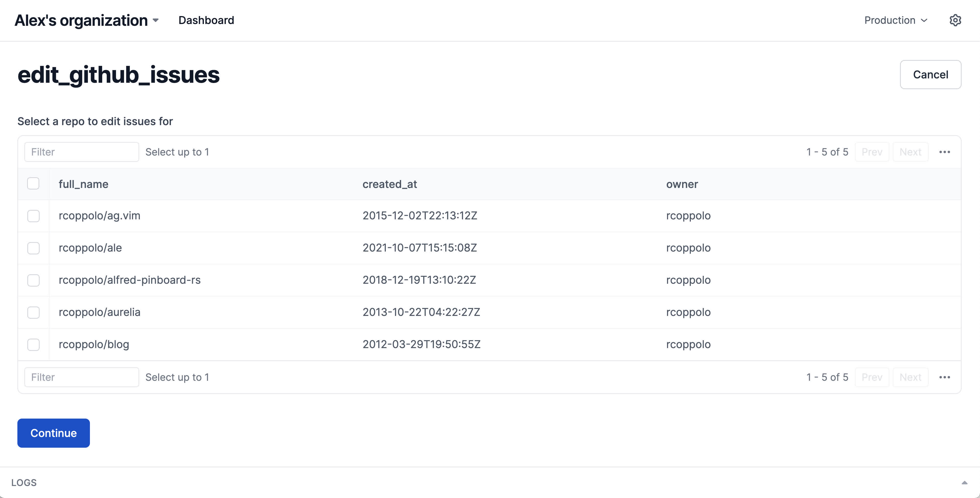Click the top Filter input field
The height and width of the screenshot is (498, 980).
pyautogui.click(x=81, y=152)
